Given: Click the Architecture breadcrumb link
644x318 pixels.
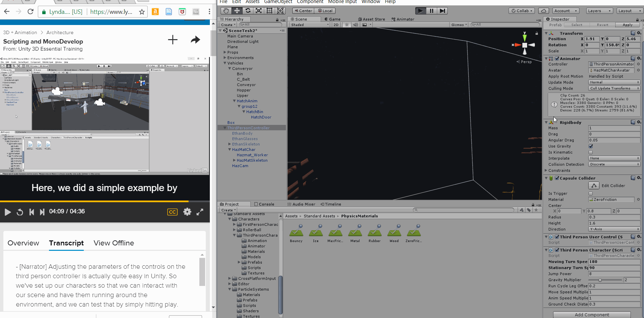Looking at the screenshot, I should click(60, 32).
